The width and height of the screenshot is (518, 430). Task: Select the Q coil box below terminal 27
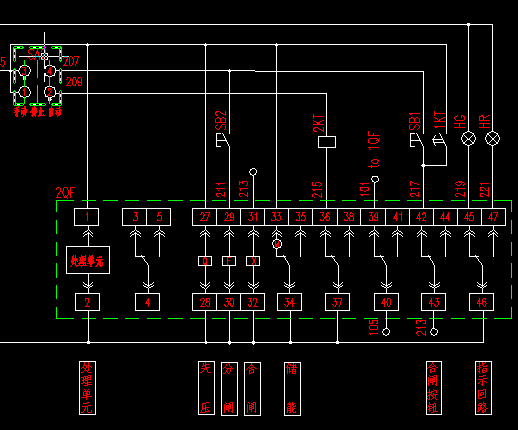[x=205, y=261]
